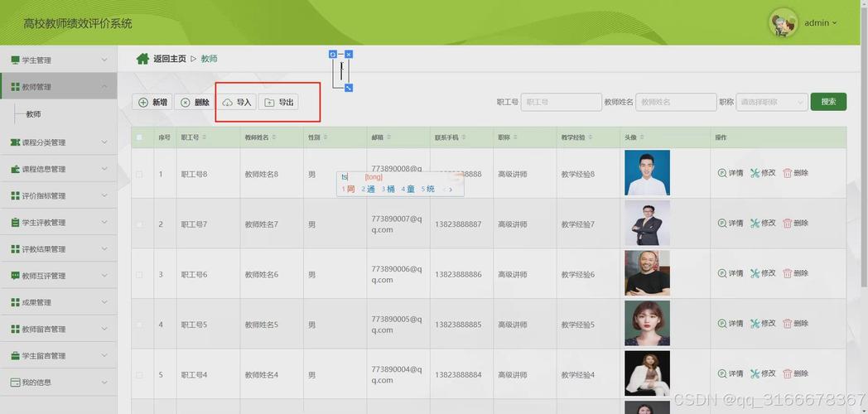The image size is (868, 414).
Task: Check the row checkbox for 职工号5
Action: point(139,325)
